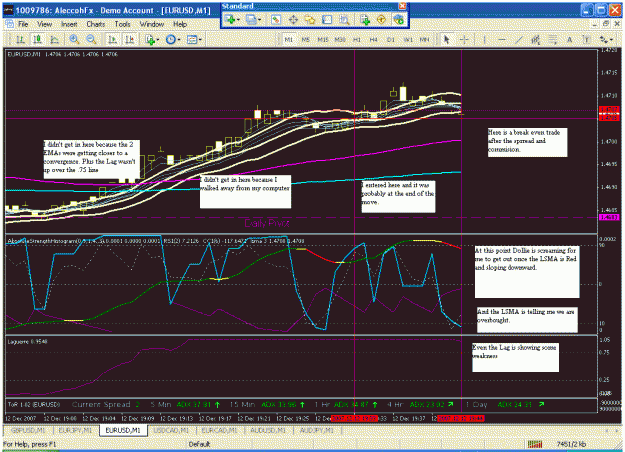
Task: Select the MN timeframe button
Action: click(425, 39)
